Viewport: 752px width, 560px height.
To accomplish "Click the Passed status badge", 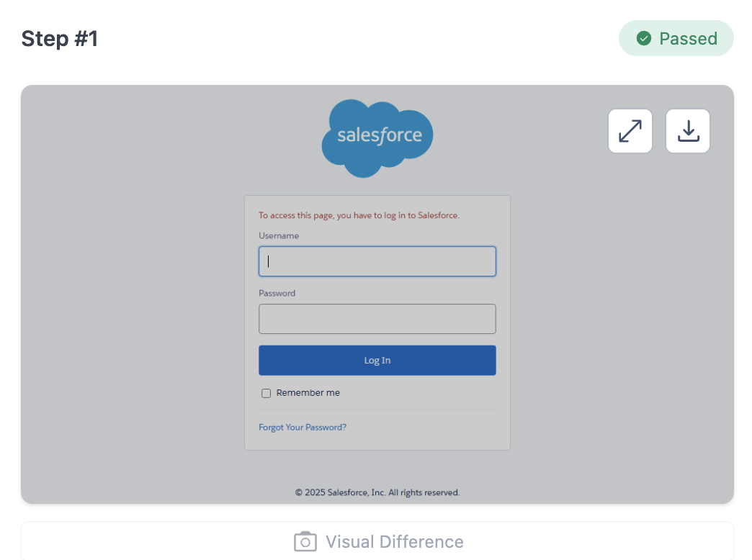I will 676,38.
